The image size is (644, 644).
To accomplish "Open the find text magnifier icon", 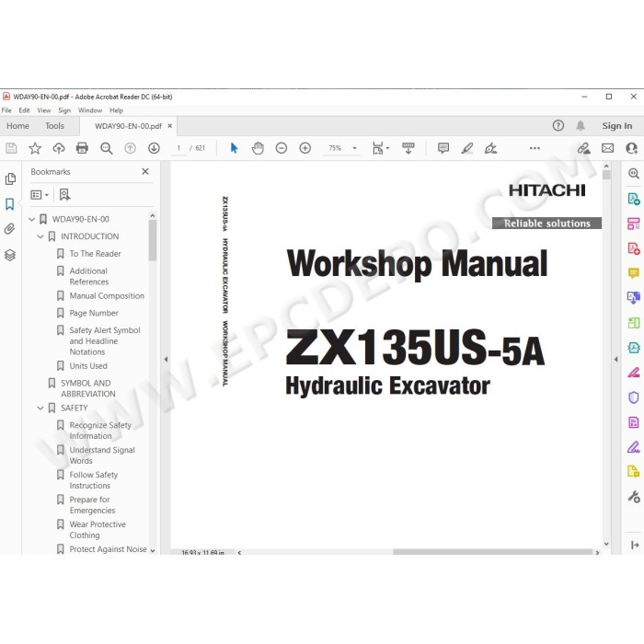I will tap(107, 148).
